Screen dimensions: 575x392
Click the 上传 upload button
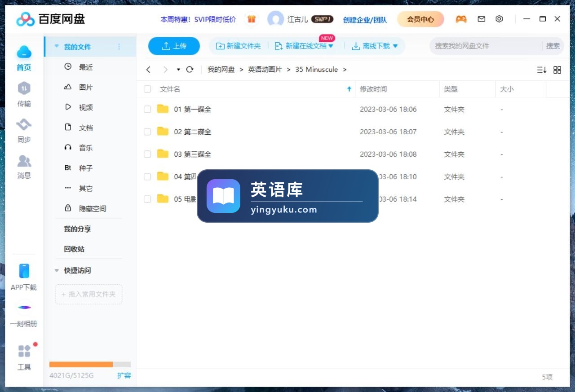click(x=174, y=46)
